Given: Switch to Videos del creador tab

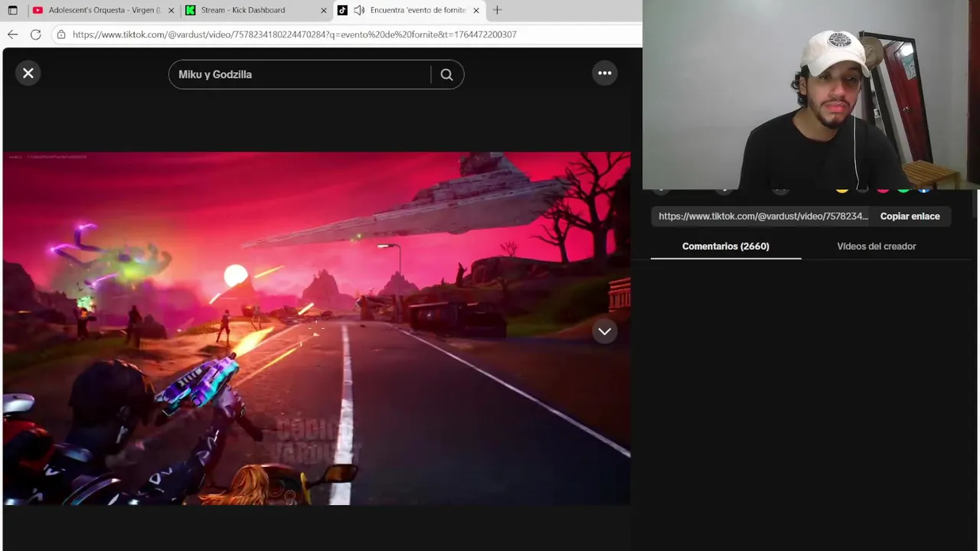Looking at the screenshot, I should [x=877, y=246].
